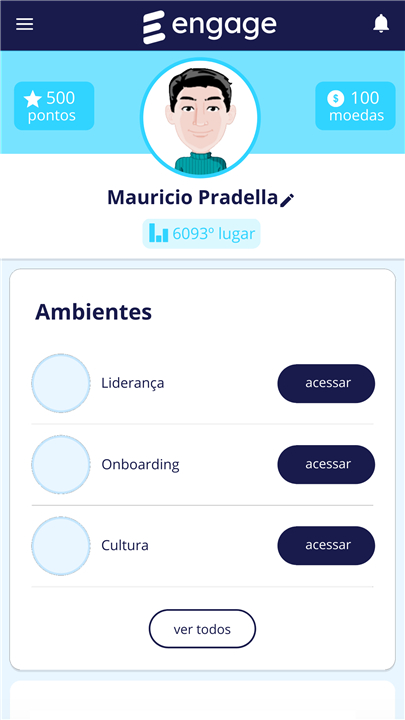Edit name with pencil icon

pyautogui.click(x=287, y=200)
